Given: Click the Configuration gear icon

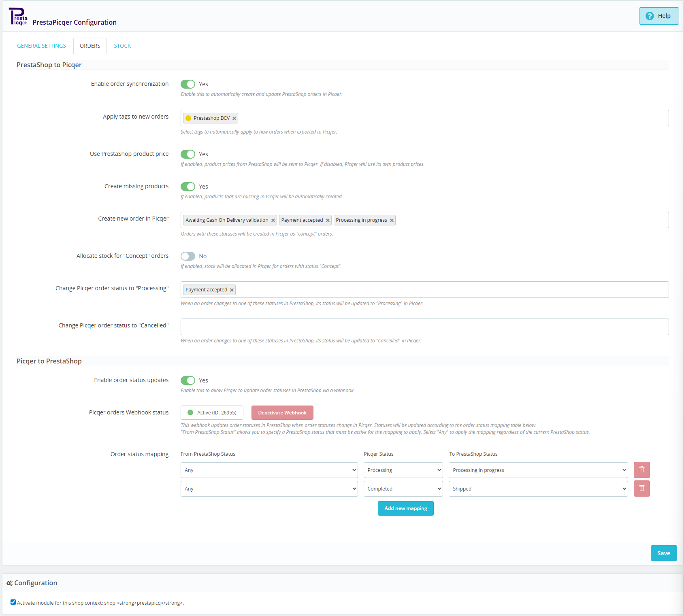Looking at the screenshot, I should click(9, 583).
